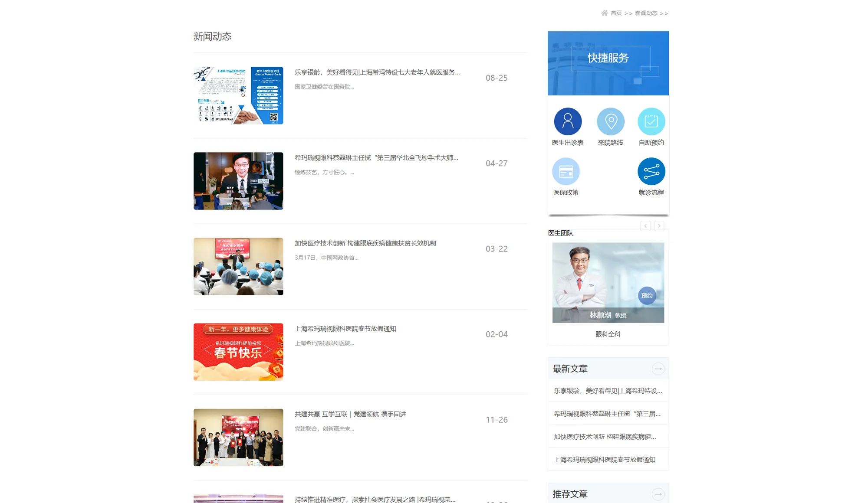Open article 上海希玛瑞视眼科医院春节放假通知 in news list

coord(345,329)
